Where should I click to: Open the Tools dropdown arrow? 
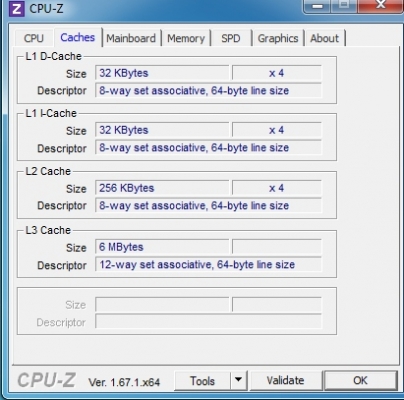[x=238, y=380]
